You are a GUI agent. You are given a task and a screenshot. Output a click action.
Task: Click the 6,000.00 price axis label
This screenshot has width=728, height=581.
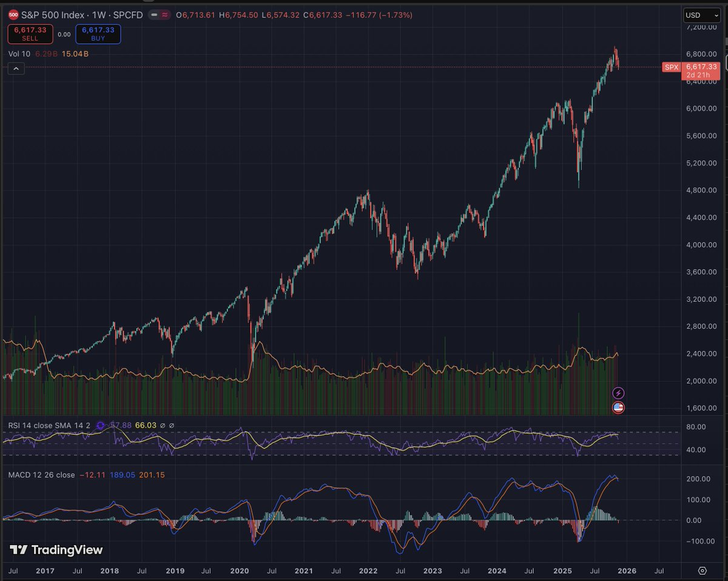pos(701,109)
